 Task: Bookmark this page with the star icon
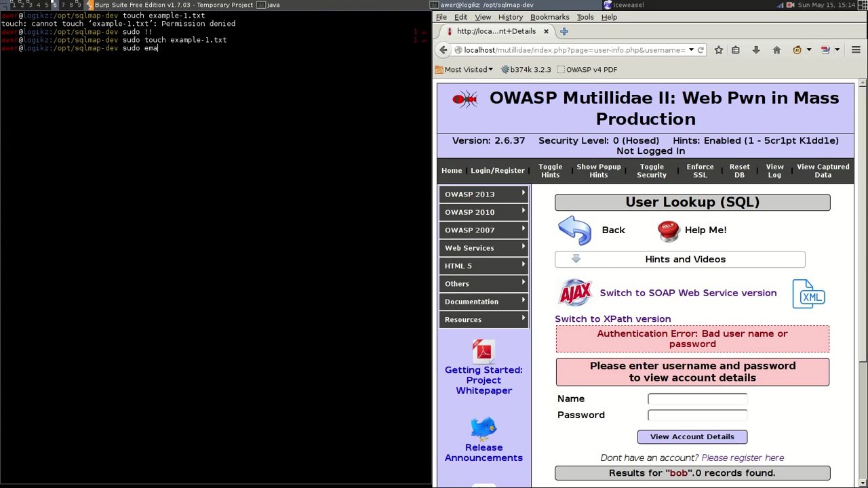[718, 49]
